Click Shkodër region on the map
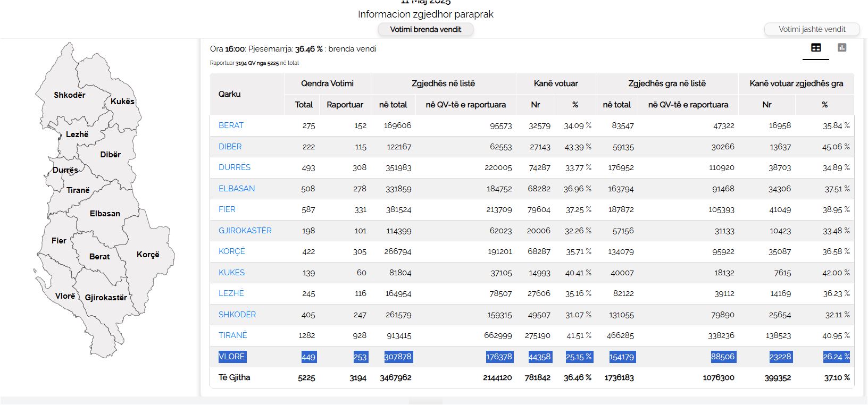This screenshot has height=405, width=868. (69, 95)
